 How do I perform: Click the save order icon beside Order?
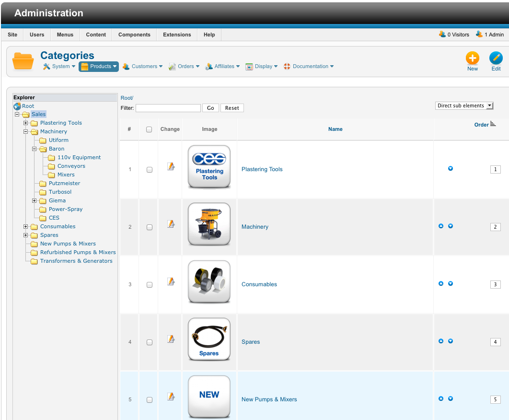[493, 123]
